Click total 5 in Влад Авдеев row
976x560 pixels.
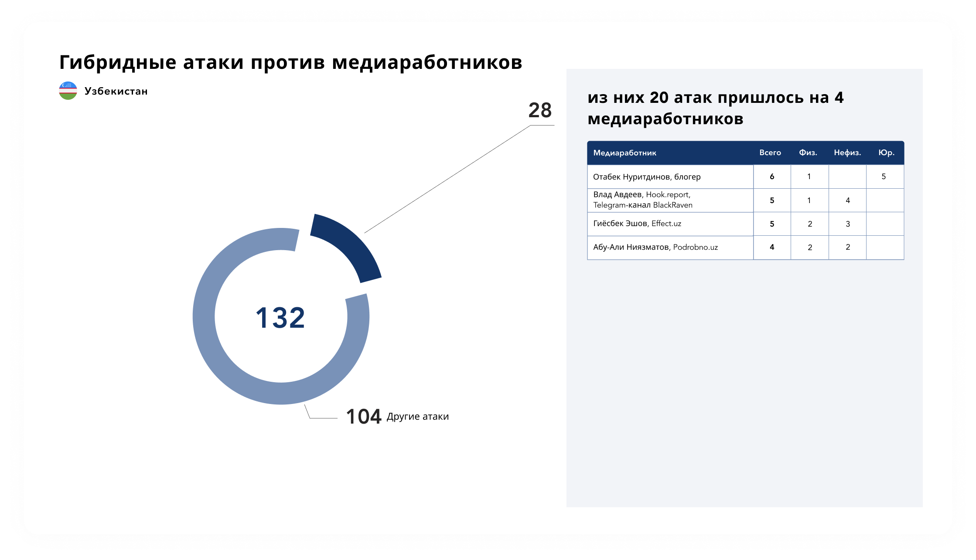click(x=772, y=200)
